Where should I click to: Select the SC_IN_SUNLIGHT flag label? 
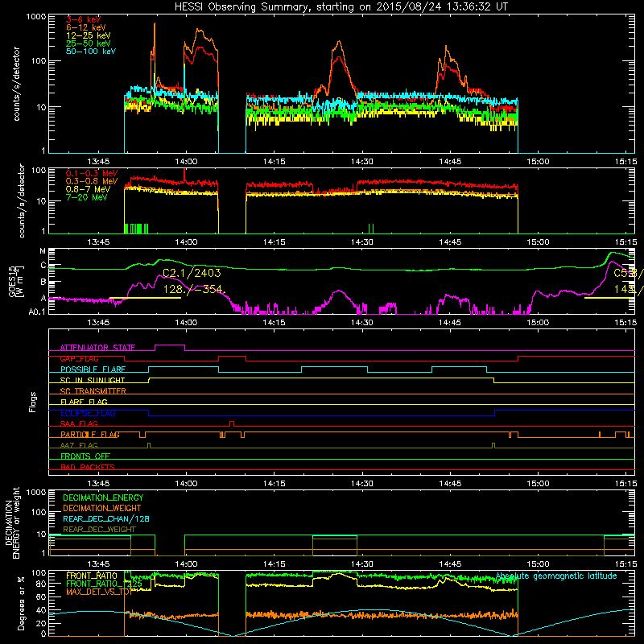93,380
